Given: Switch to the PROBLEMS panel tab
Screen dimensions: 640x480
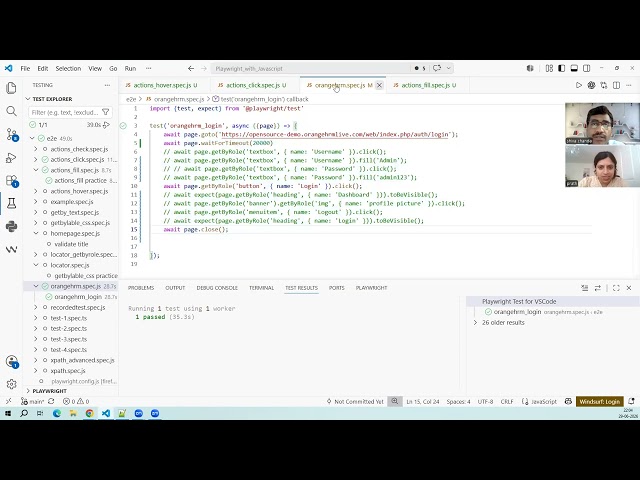Looking at the screenshot, I should 141,288.
